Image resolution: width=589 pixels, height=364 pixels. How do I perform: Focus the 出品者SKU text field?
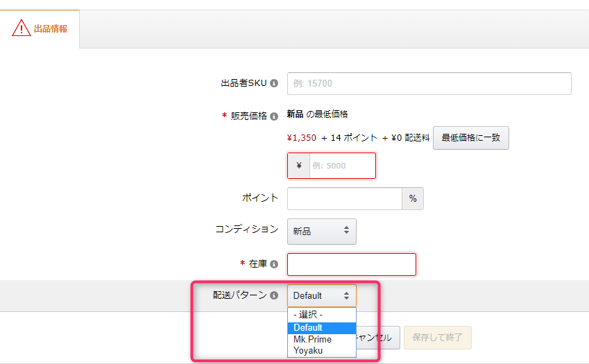429,83
